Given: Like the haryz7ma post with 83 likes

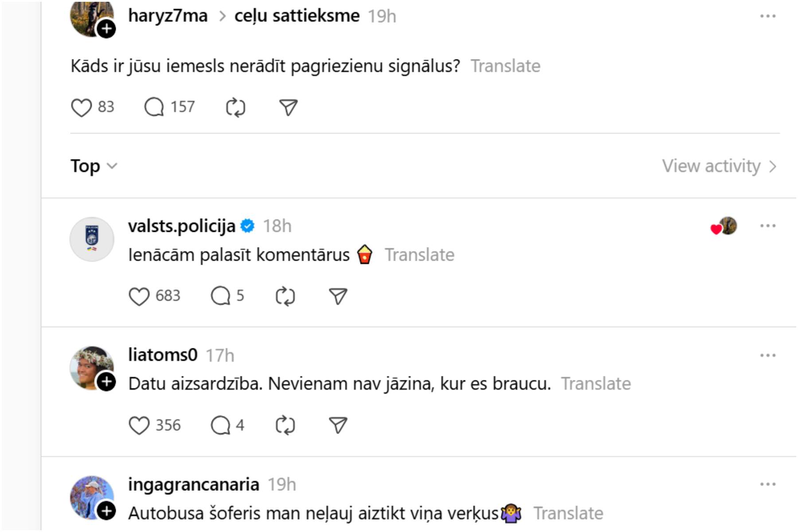Looking at the screenshot, I should click(x=82, y=107).
